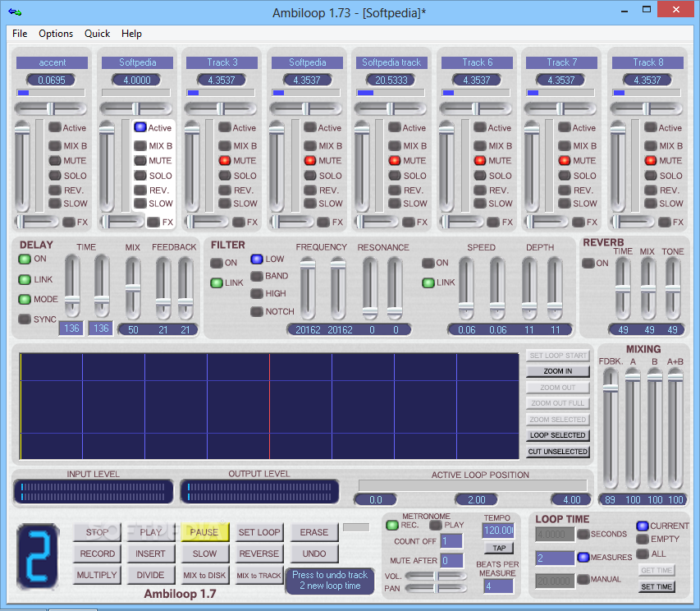The height and width of the screenshot is (611, 700).
Task: Click the yellow PAUSE button
Action: coord(204,532)
